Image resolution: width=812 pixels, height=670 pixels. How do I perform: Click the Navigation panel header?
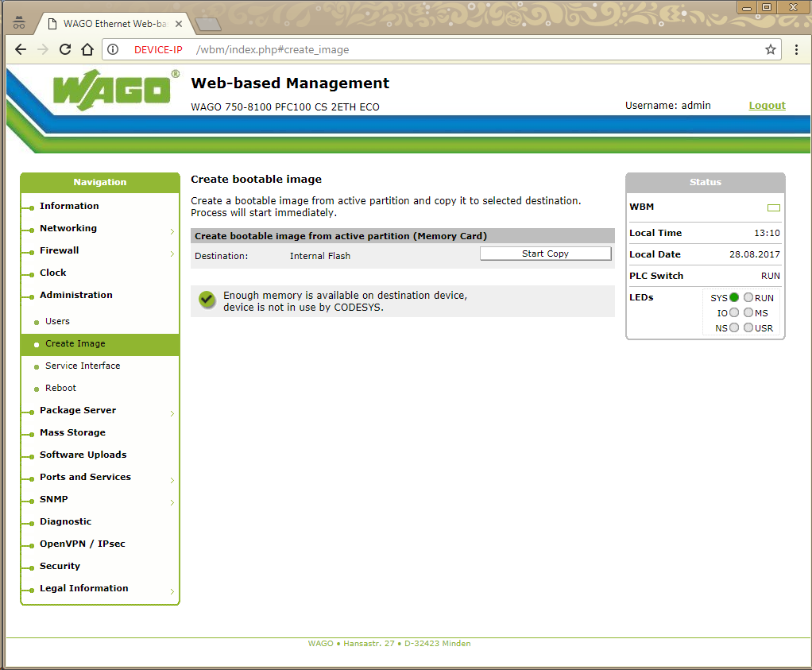[100, 182]
